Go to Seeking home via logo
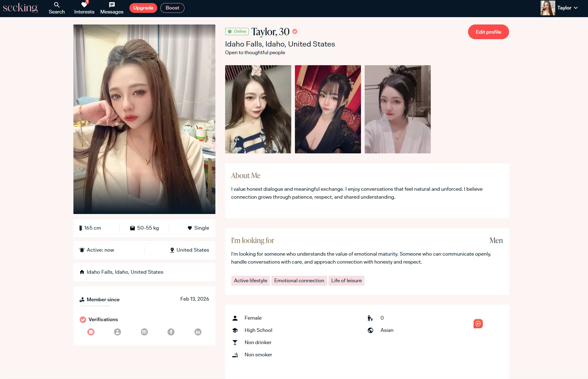This screenshot has width=588, height=379. tap(20, 8)
